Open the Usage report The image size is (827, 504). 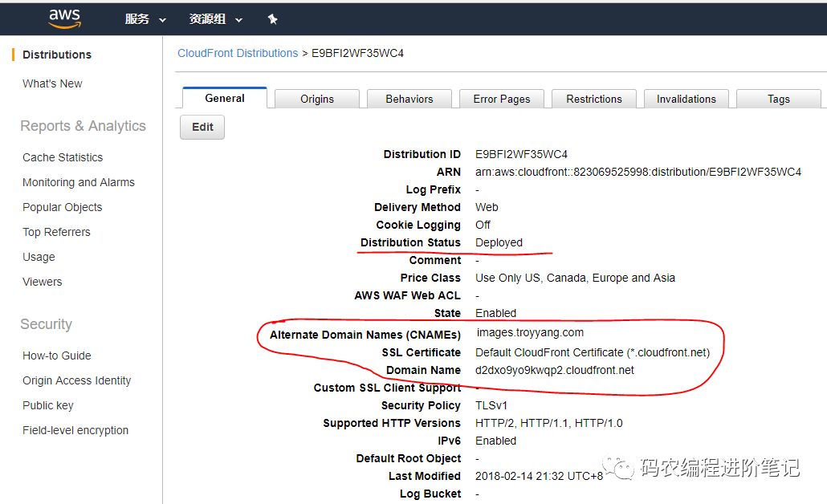click(39, 257)
